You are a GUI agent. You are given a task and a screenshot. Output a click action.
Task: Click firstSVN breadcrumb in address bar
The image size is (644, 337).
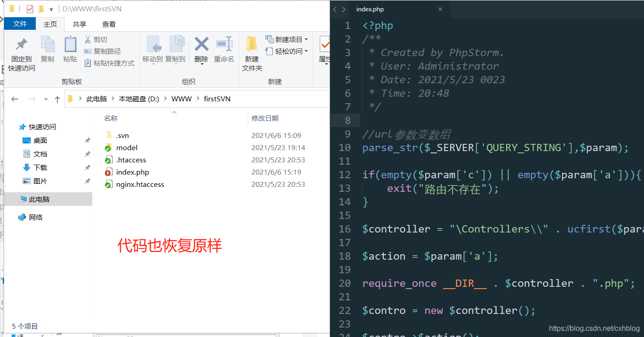point(217,99)
